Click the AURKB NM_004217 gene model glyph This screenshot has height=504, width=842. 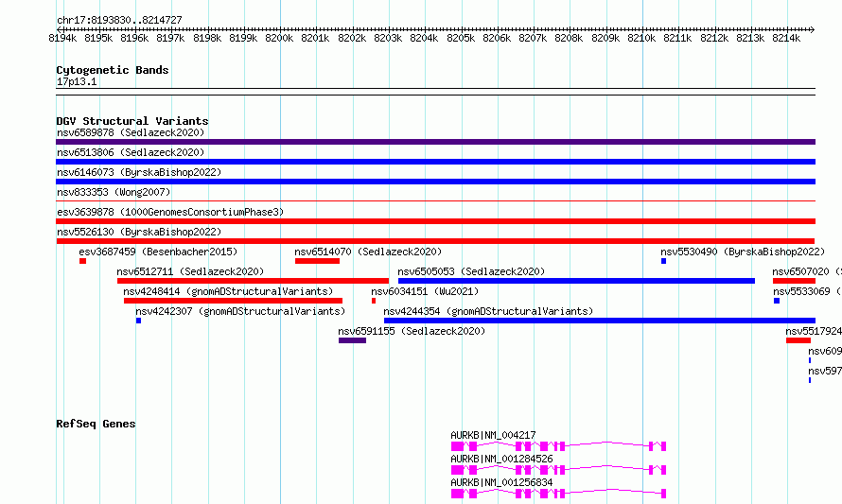click(x=558, y=446)
